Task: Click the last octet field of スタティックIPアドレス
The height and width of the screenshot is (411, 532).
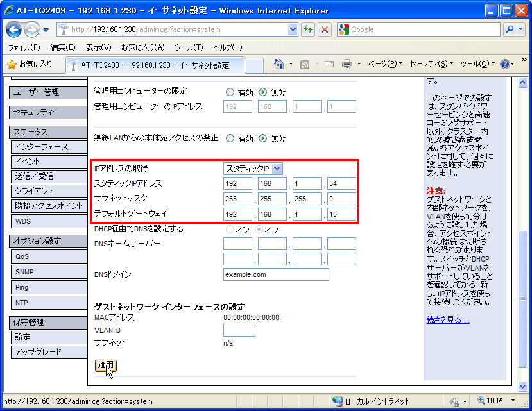Action: point(341,183)
